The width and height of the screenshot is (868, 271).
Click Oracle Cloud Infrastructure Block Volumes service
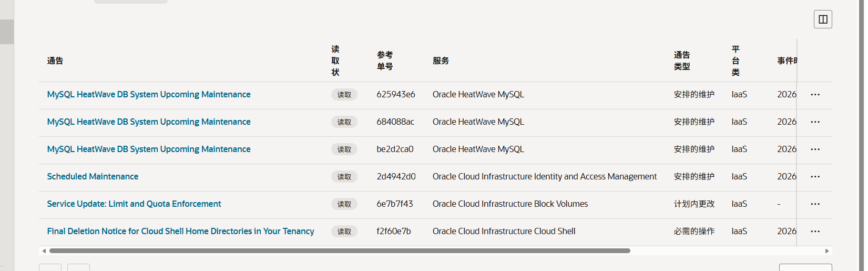coord(510,204)
